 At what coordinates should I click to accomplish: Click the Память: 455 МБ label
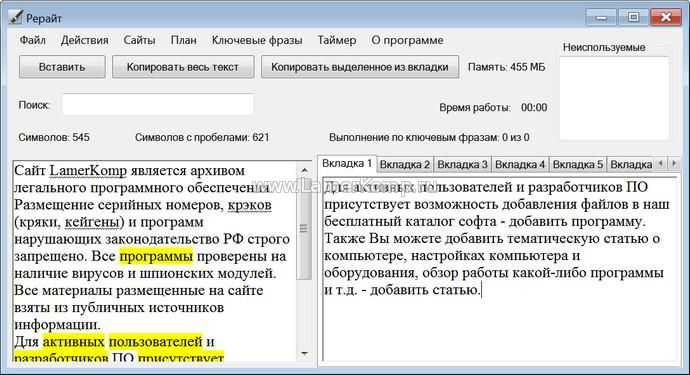click(x=506, y=67)
